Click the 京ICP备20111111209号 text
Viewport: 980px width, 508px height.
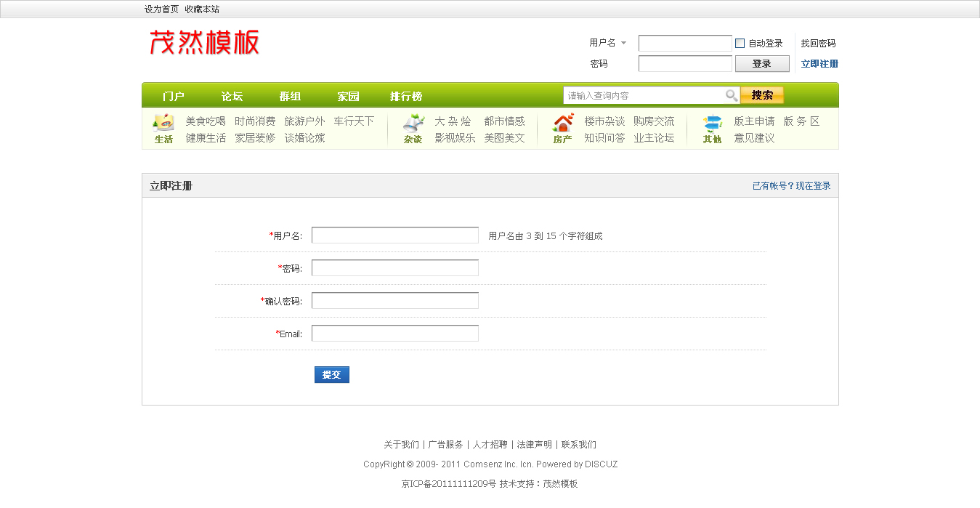[x=449, y=484]
